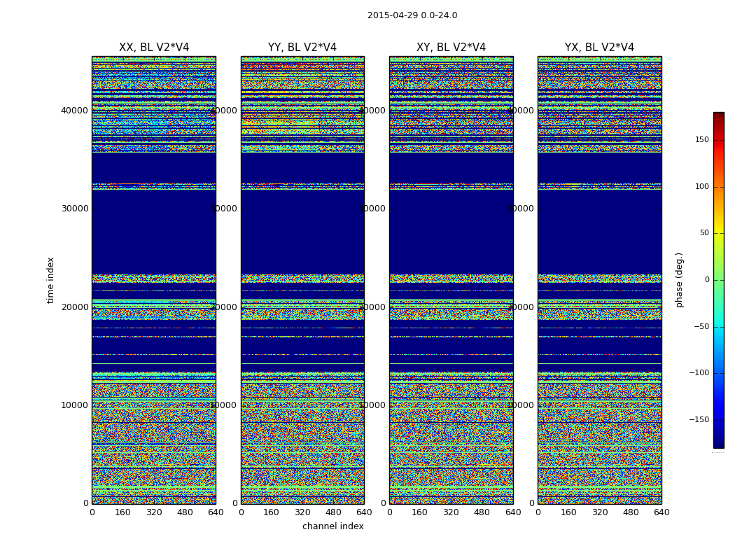
Task: Click the YX waterfall plot area
Action: pyautogui.click(x=599, y=280)
